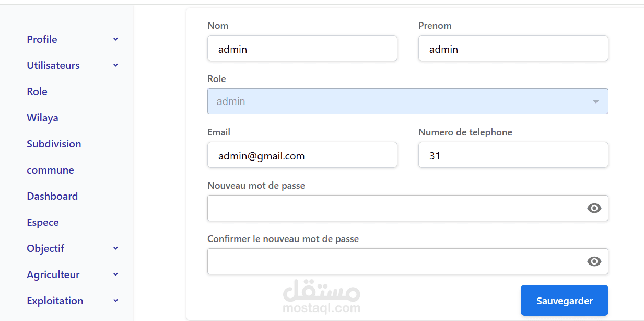Select the Email input field

pyautogui.click(x=302, y=155)
